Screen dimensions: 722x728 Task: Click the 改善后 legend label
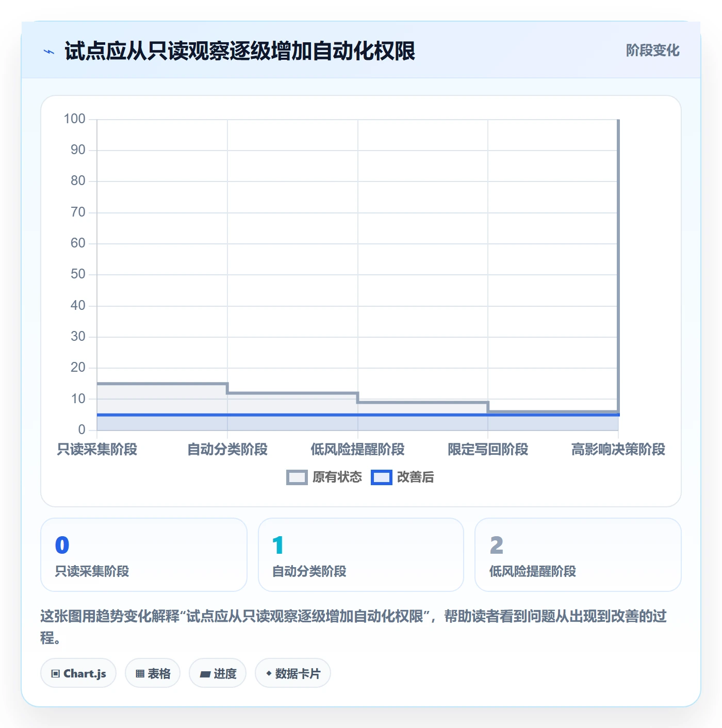point(416,477)
